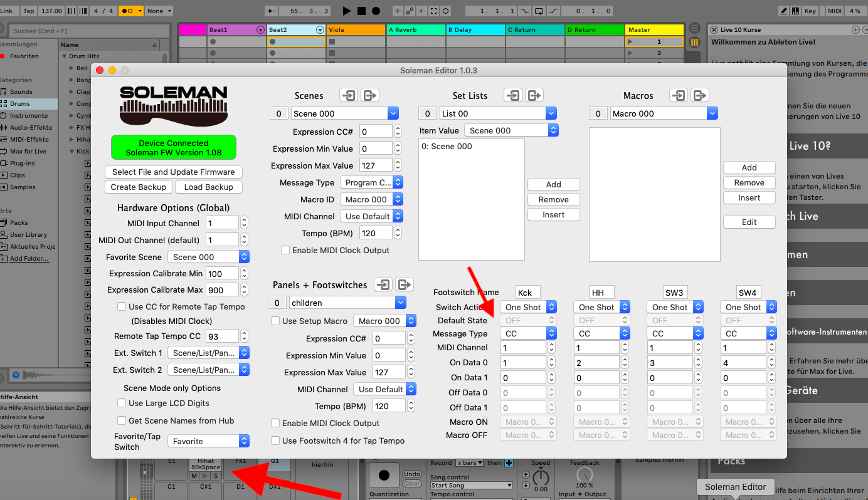Toggle the Ableton follow playback arrow icon
The height and width of the screenshot is (500, 868).
(272, 11)
